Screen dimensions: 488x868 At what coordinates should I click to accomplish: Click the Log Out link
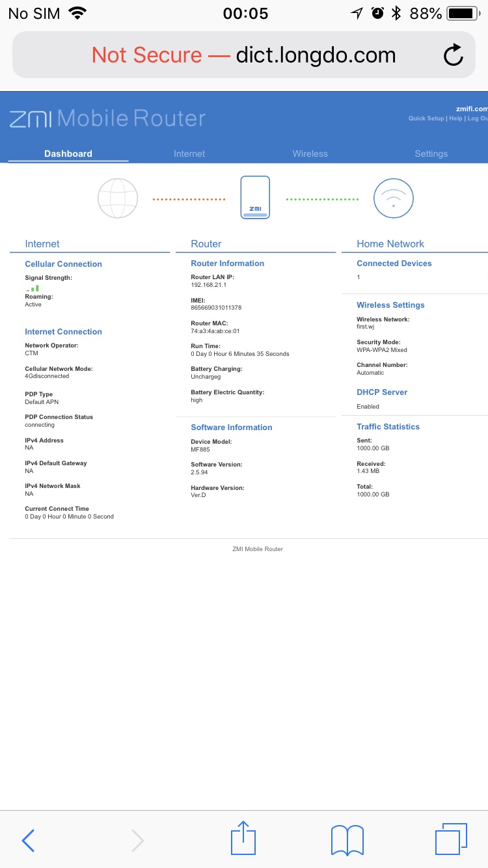point(477,118)
